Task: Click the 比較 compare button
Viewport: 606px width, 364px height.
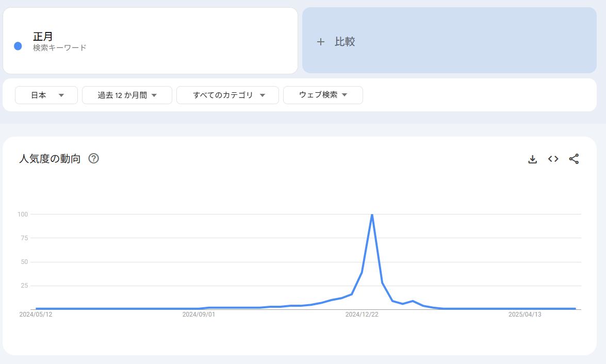Action: point(345,42)
